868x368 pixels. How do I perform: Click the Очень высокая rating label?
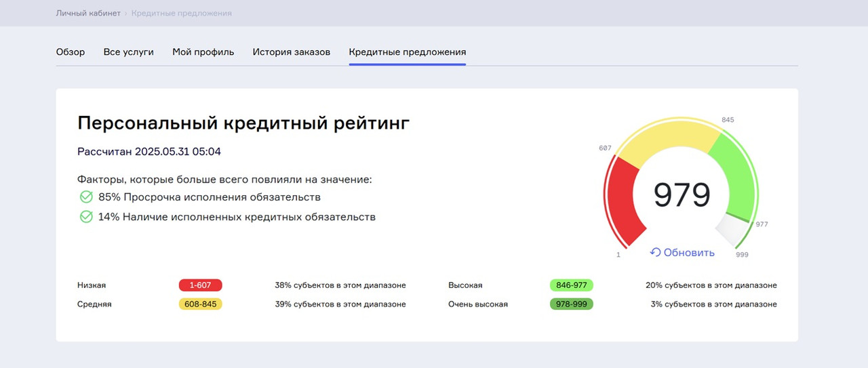click(478, 304)
